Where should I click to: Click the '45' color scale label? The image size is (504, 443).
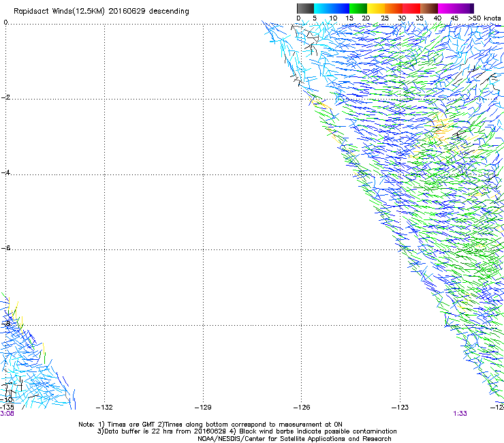[454, 18]
